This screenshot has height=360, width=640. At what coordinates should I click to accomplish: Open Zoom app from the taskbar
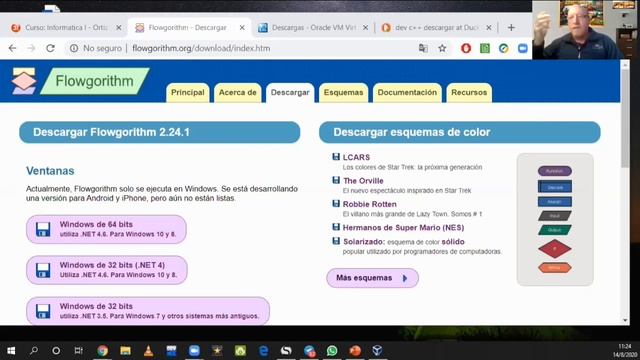click(x=194, y=351)
